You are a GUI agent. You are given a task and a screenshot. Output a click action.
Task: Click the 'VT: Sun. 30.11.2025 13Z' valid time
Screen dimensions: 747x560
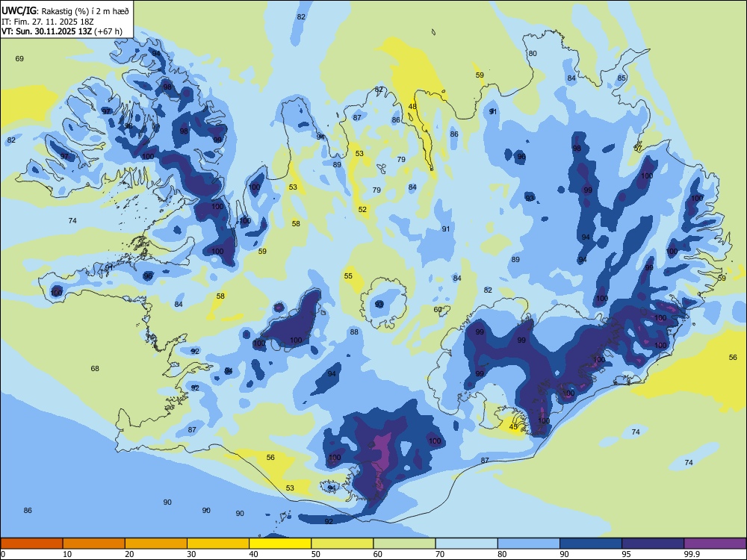pyautogui.click(x=46, y=31)
